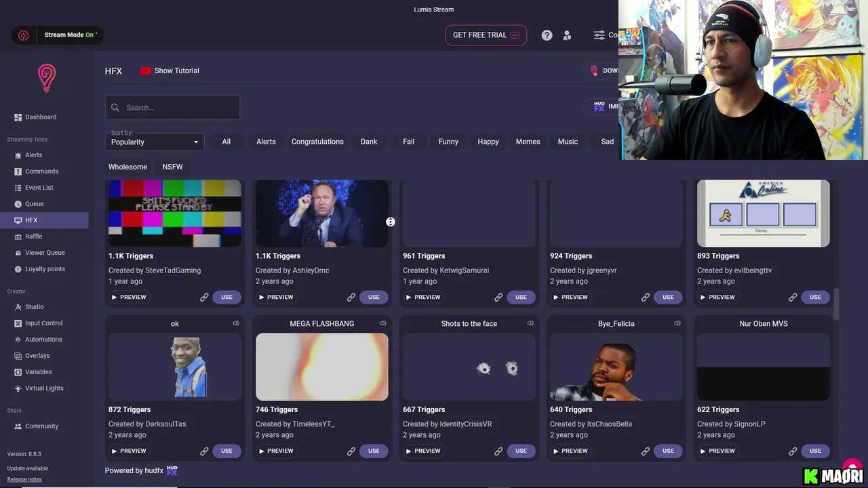The image size is (868, 488).
Task: Click sound icon on Bye_Felicia card
Action: pos(677,323)
